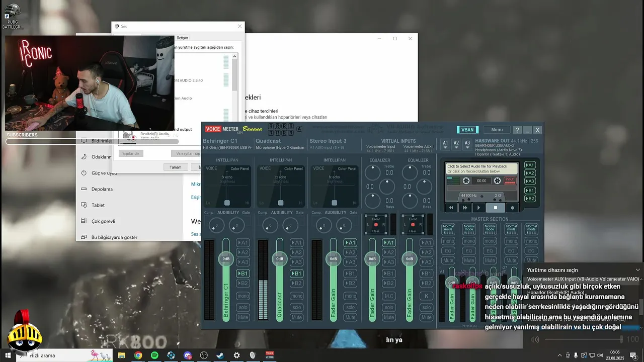Viewport: 644px width, 362px height.
Task: Solo the Quadcast strip
Action: (296, 307)
